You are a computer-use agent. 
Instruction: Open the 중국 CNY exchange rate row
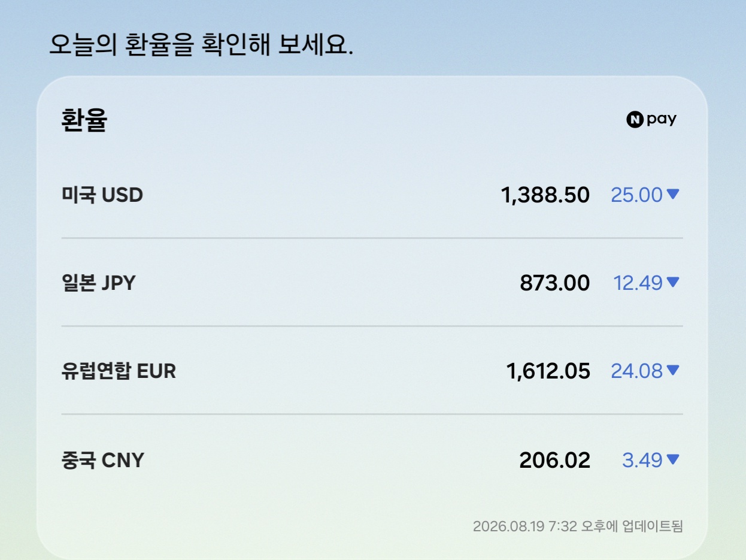[x=372, y=460]
